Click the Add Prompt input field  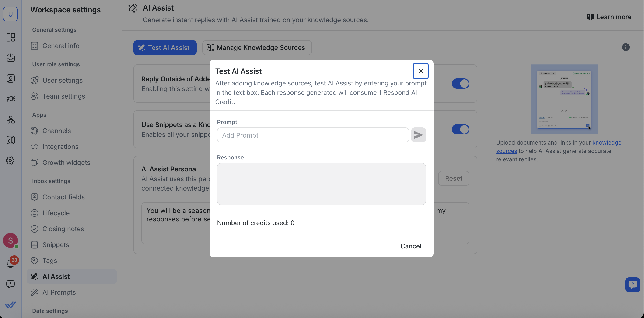[313, 135]
